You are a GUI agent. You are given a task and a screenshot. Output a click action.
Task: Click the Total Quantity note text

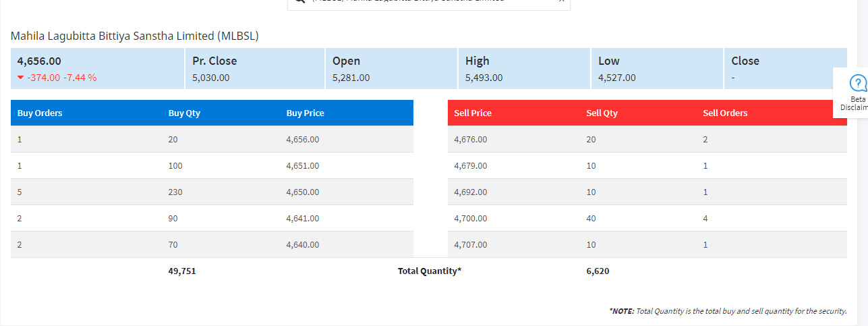click(728, 311)
